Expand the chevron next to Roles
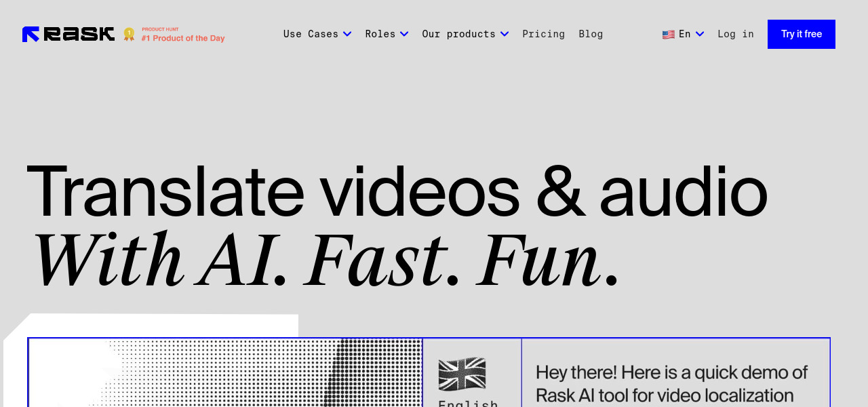This screenshot has height=407, width=868. coord(404,34)
